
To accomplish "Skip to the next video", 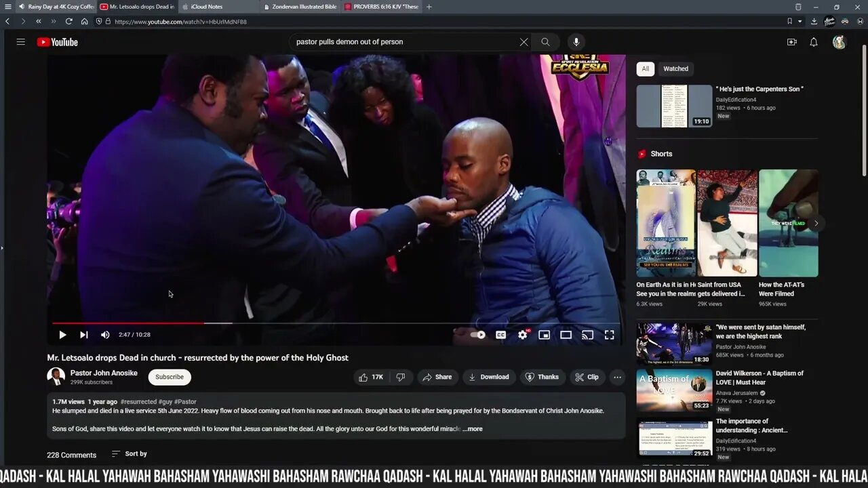I will click(84, 335).
